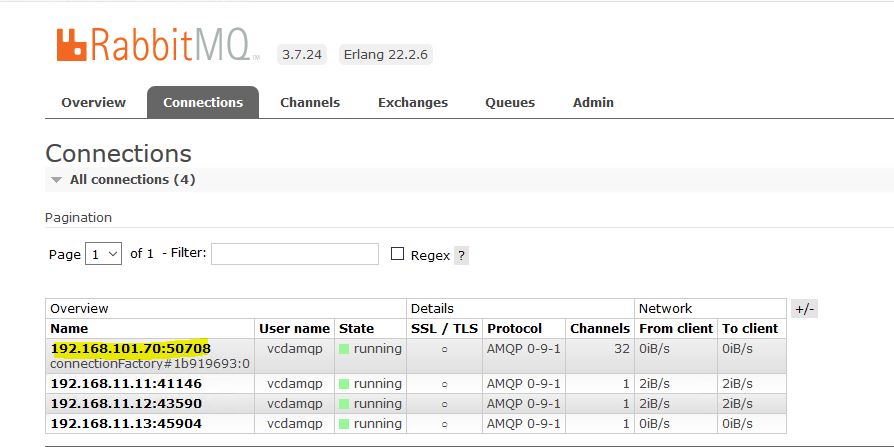Select the Admin tab
894x447 pixels.
tap(593, 102)
